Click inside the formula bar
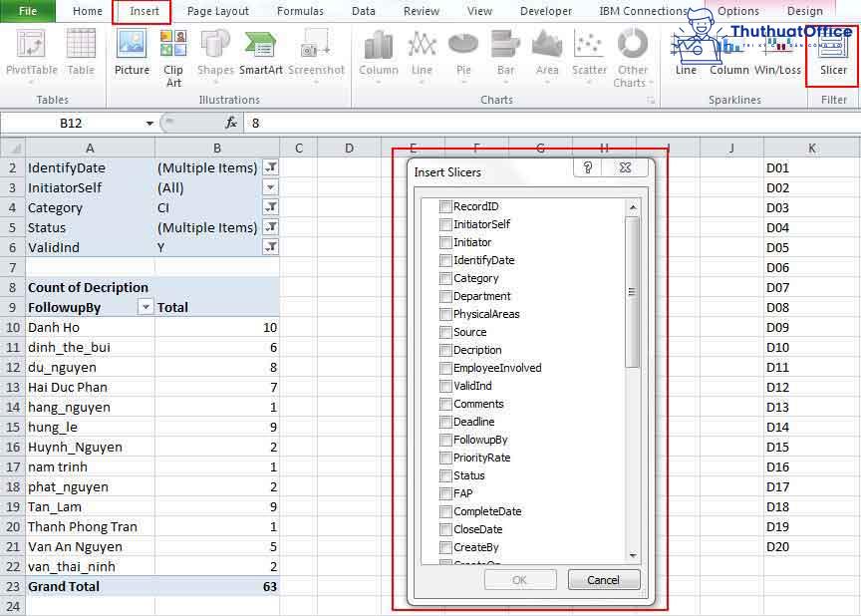The image size is (861, 616). click(299, 122)
